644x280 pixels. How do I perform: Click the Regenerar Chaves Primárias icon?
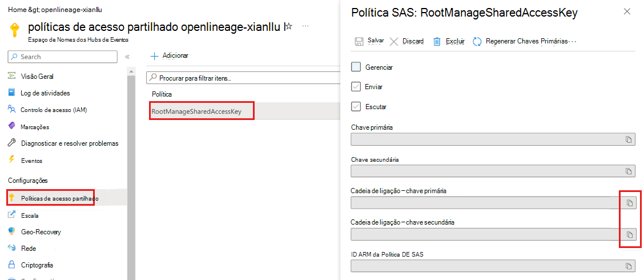click(477, 41)
